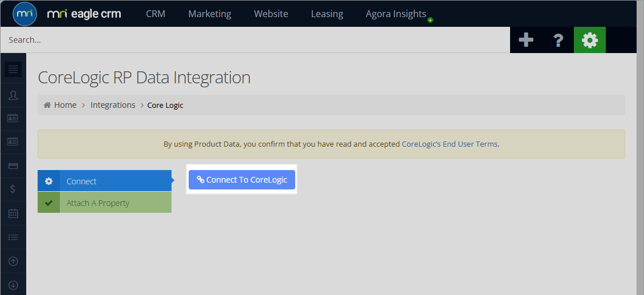Viewport: 644px width, 295px height.
Task: Select the Attach A Property step
Action: click(105, 203)
